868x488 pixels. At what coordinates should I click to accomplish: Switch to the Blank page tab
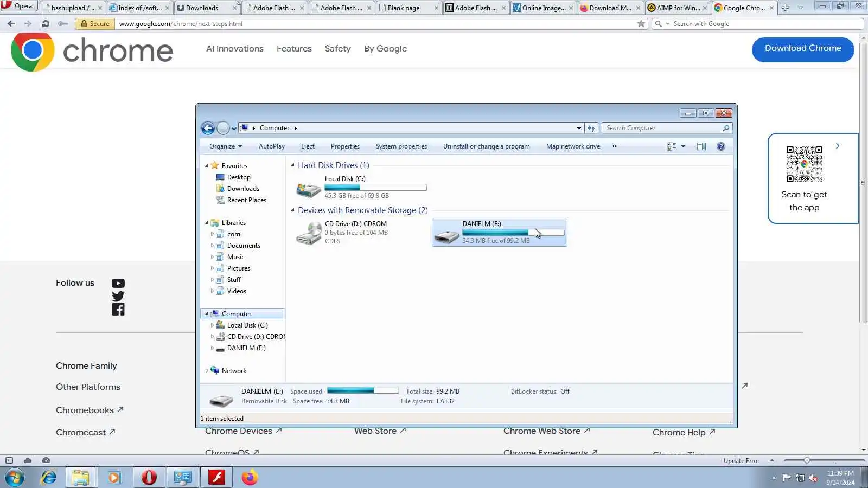409,8
